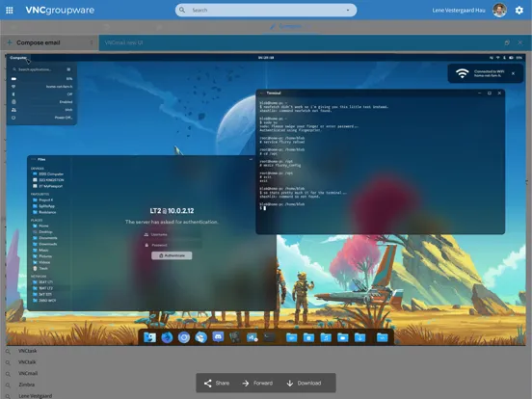Click the search icon beside VNCtalk

coord(8,362)
